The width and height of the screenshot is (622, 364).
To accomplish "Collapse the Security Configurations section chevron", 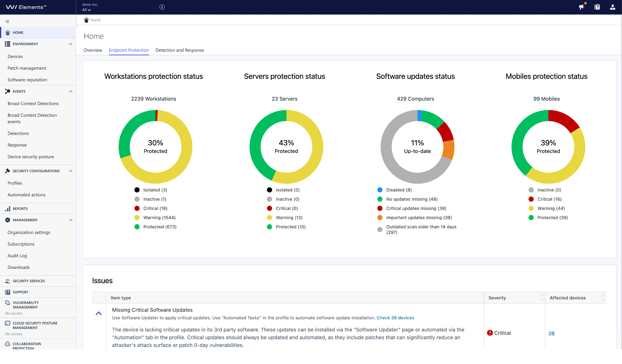I will coord(71,171).
